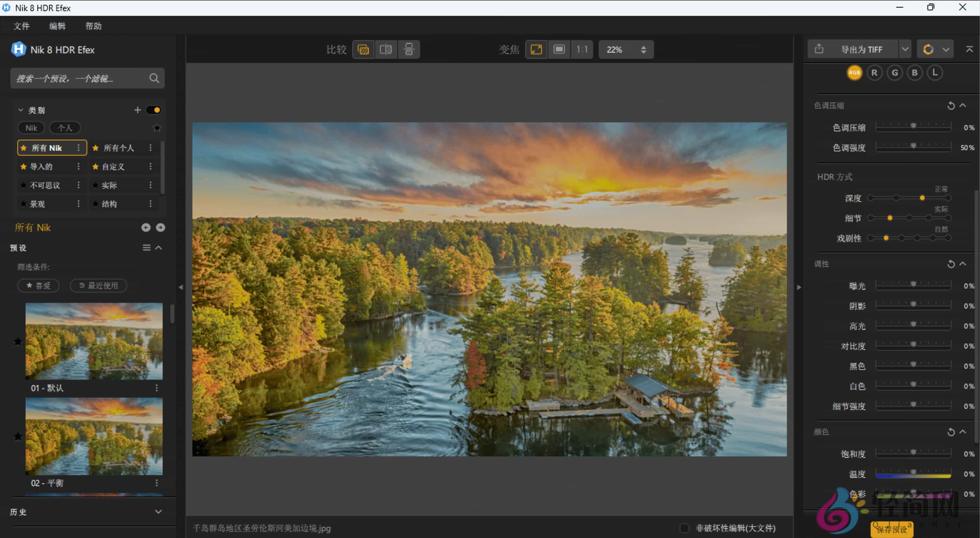Expand the 历史 history section

coord(158,511)
